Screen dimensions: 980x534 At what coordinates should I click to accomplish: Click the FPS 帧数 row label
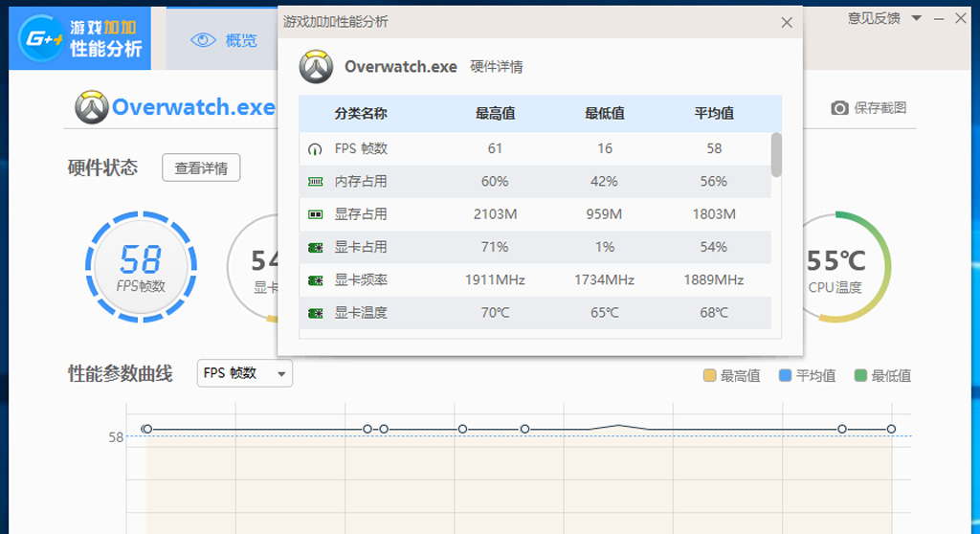pyautogui.click(x=361, y=149)
